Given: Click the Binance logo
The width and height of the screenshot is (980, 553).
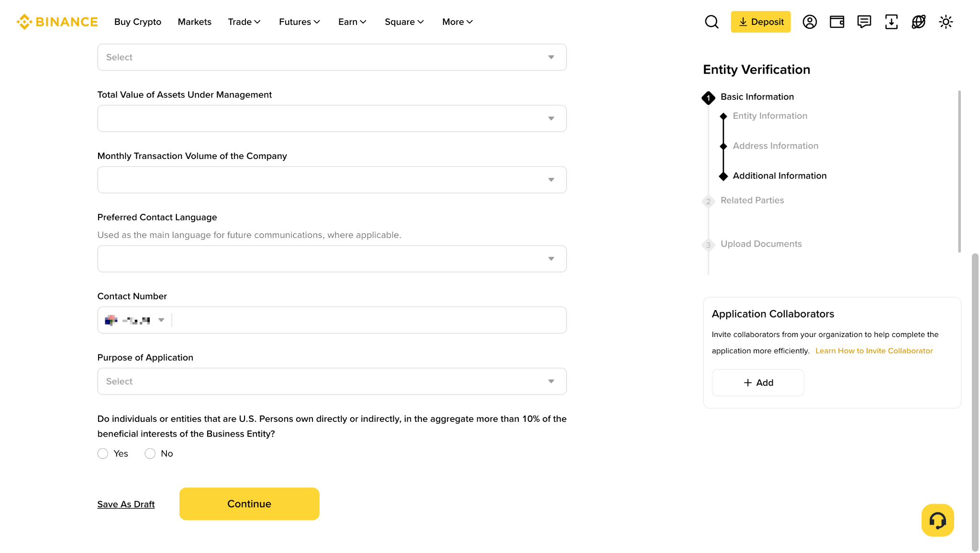Looking at the screenshot, I should click(x=57, y=22).
